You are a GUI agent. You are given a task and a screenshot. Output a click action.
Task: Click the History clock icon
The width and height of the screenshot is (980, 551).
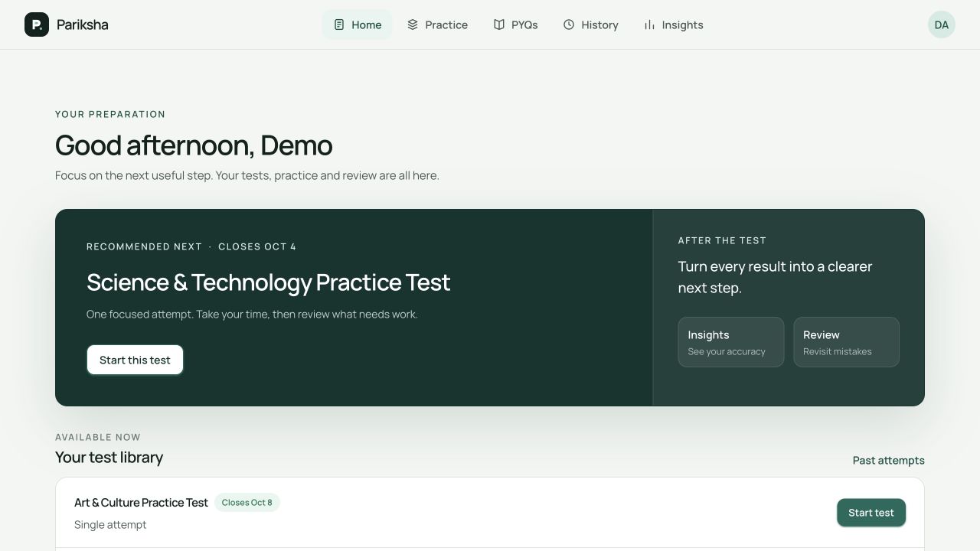[569, 24]
